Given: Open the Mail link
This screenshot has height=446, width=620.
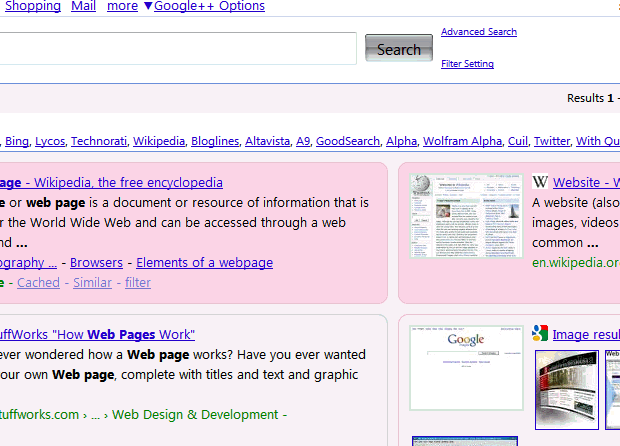Looking at the screenshot, I should click(83, 6).
